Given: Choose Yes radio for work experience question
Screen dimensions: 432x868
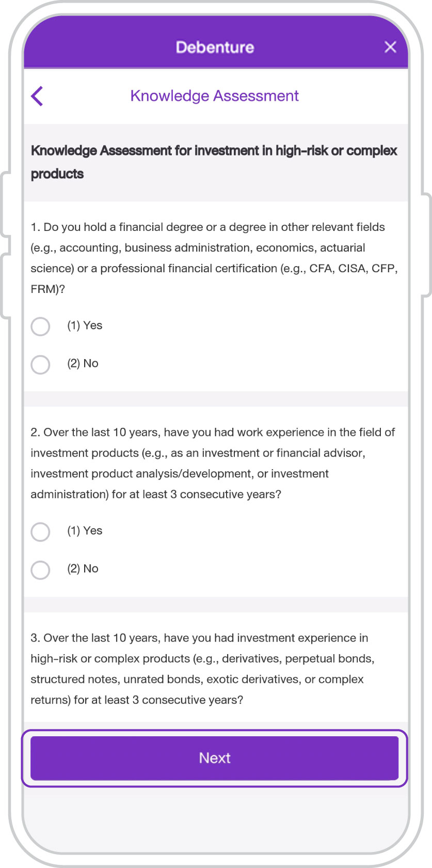Looking at the screenshot, I should coord(40,532).
